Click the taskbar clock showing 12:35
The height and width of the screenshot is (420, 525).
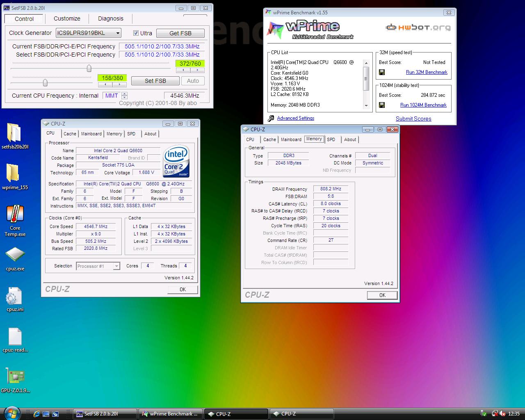[514, 414]
